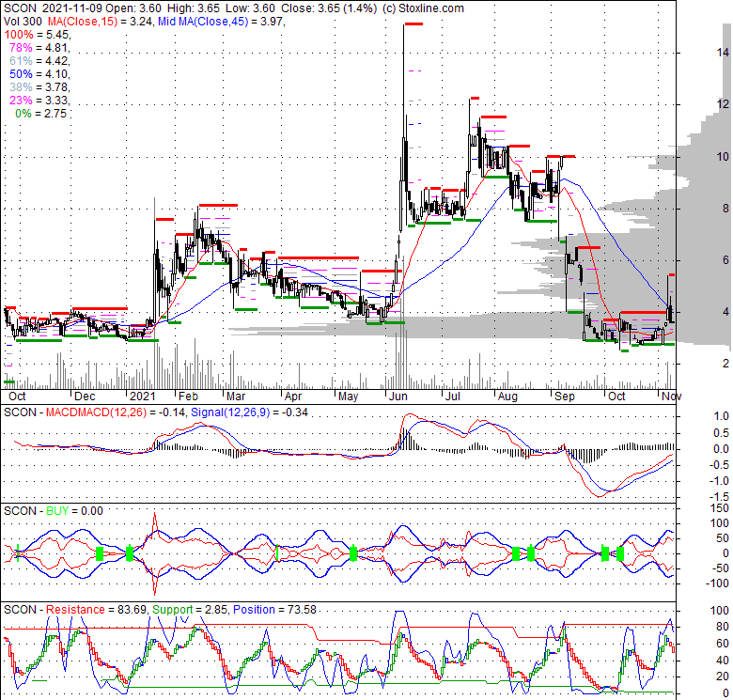Screen dimensions: 733x700
Task: Click the price axis label '12'
Action: pos(723,104)
